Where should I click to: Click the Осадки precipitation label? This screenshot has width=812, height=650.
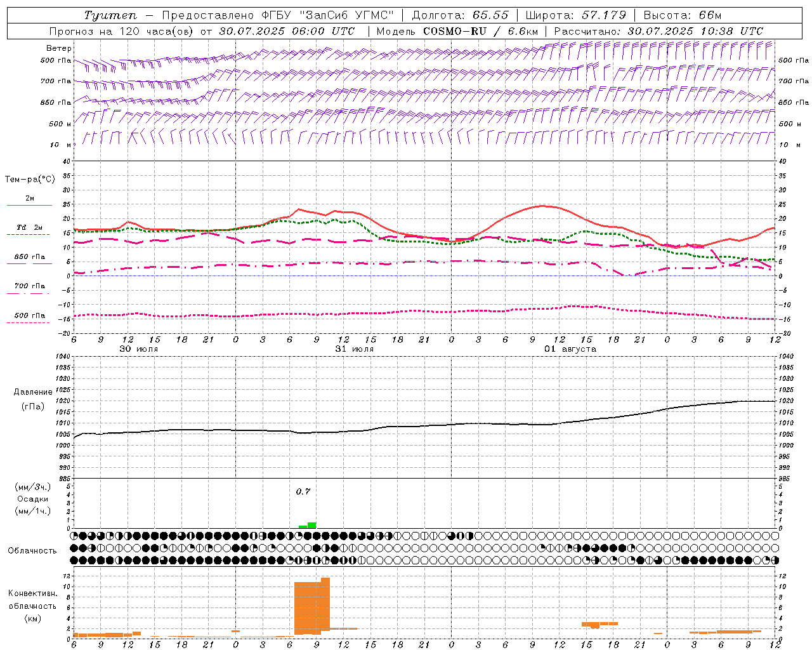tap(33, 499)
